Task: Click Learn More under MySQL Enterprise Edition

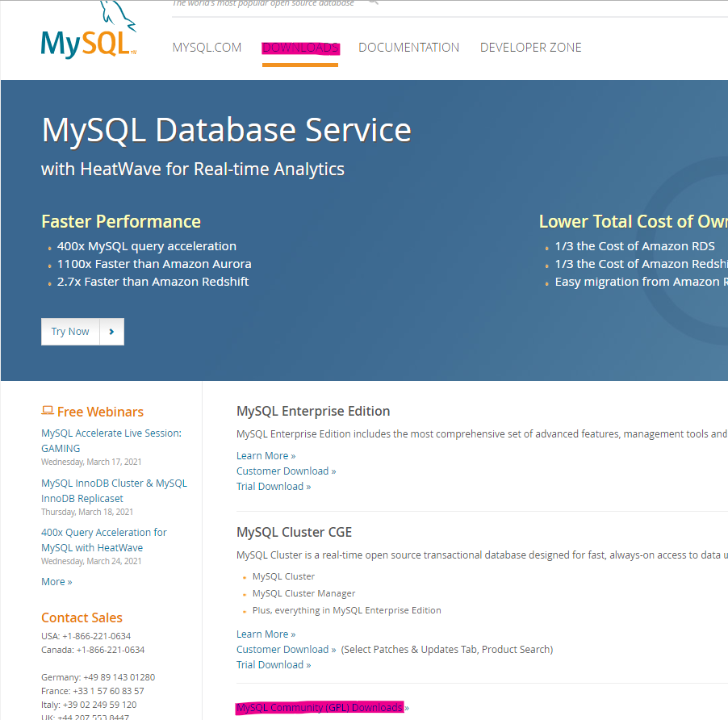Action: coord(266,456)
